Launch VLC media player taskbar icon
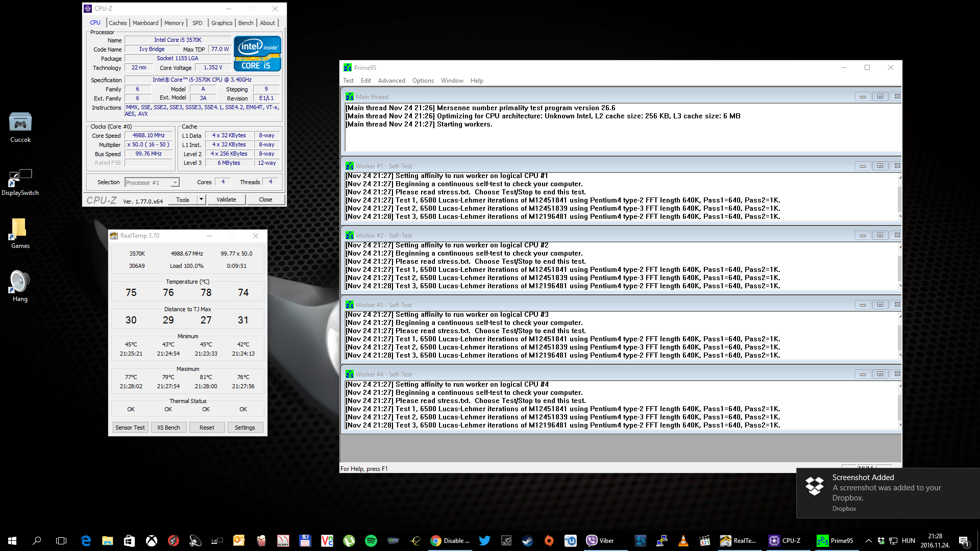Image resolution: width=980 pixels, height=551 pixels. click(x=683, y=541)
